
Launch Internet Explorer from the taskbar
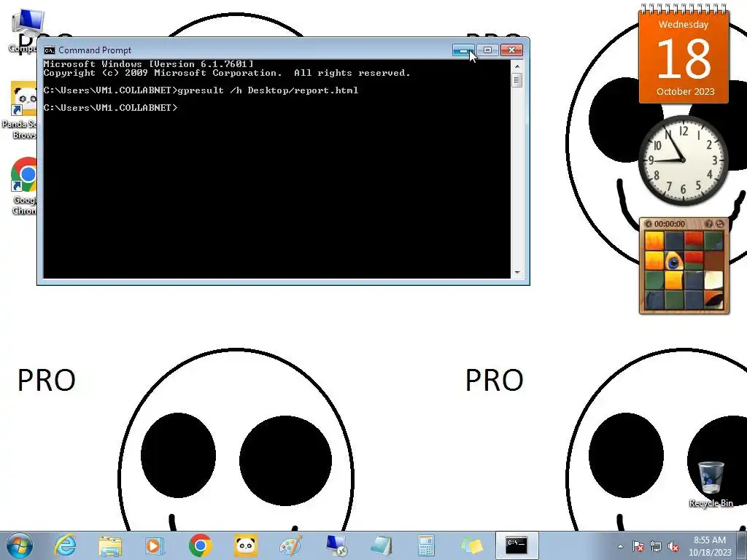click(x=65, y=545)
